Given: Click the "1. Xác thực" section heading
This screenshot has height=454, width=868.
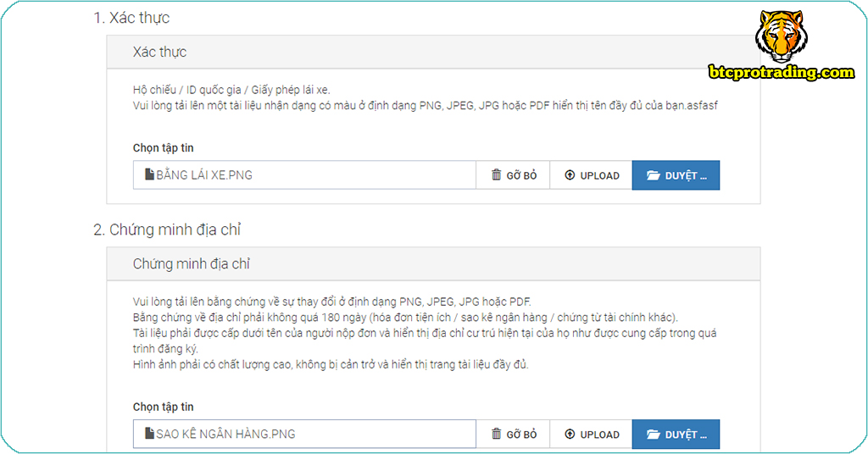Looking at the screenshot, I should [x=131, y=18].
